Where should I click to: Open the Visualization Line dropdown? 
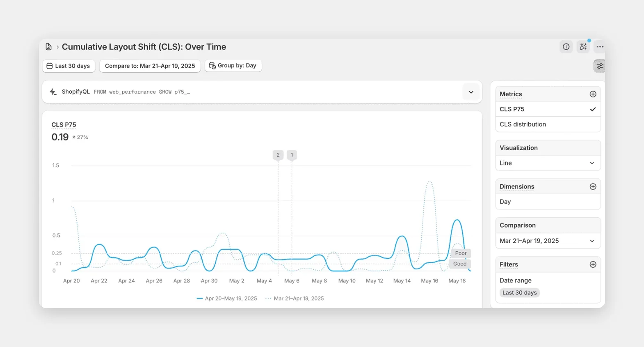point(548,163)
